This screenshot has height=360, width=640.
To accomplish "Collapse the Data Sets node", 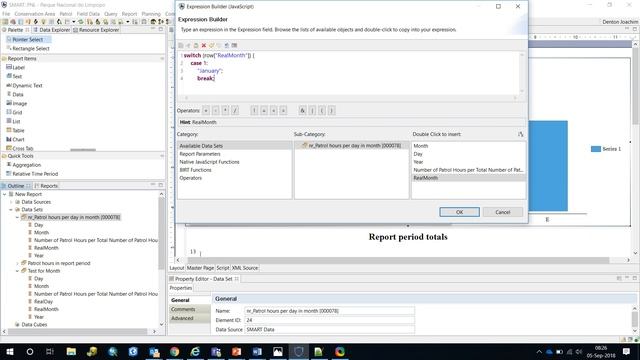I will click(11, 209).
